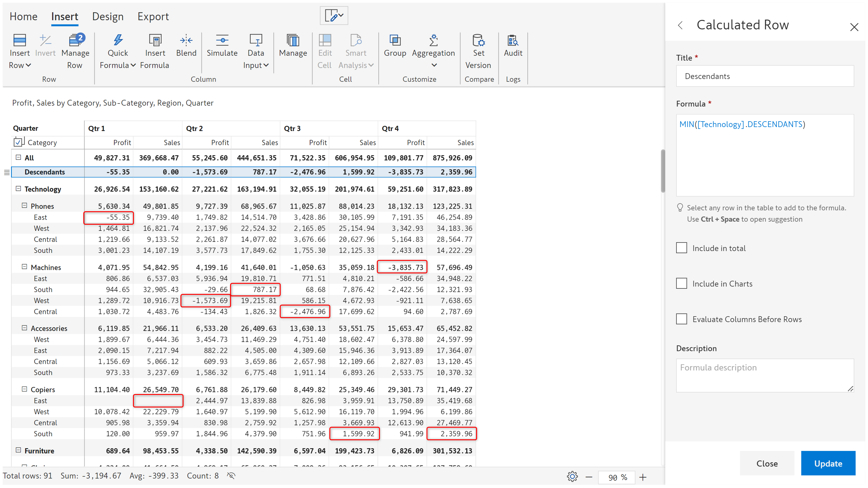This screenshot has width=868, height=488.
Task: Toggle the hidden-eye icon in status bar
Action: pos(231,475)
